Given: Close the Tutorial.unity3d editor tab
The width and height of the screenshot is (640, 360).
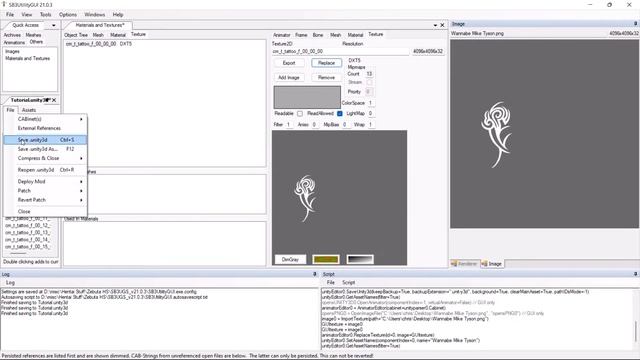Looking at the screenshot, I should [x=54, y=100].
